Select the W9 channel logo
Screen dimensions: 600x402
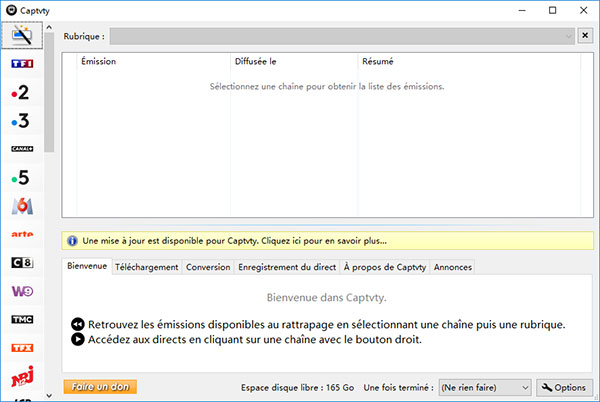point(22,291)
